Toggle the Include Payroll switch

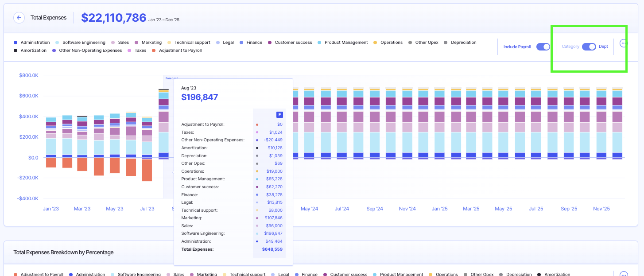[543, 47]
